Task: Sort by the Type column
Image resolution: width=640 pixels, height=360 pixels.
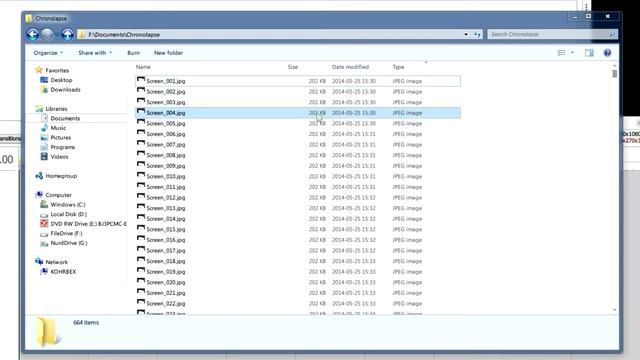Action: [398, 67]
